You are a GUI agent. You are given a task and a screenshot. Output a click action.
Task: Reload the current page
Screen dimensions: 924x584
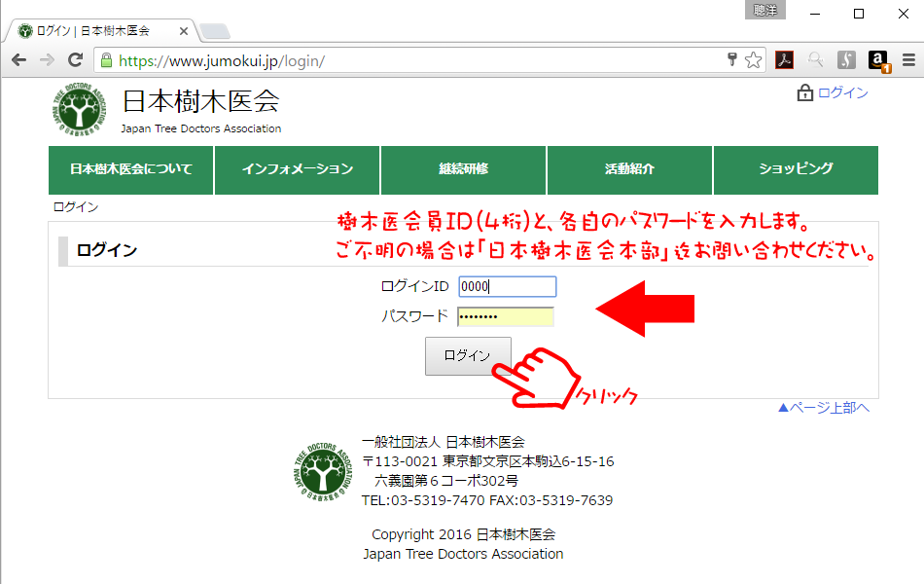click(x=76, y=60)
